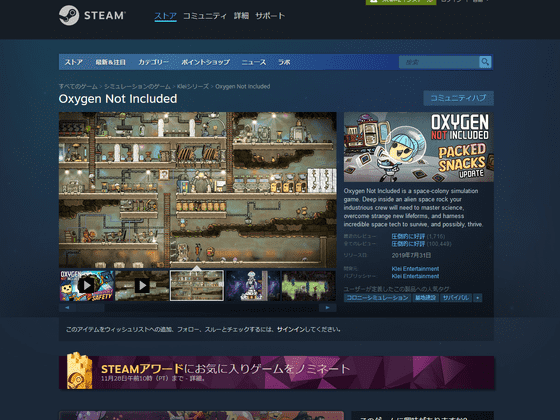The image size is (560, 420).
Task: Click the left arrow of thumbnail strip
Action: (x=67, y=308)
